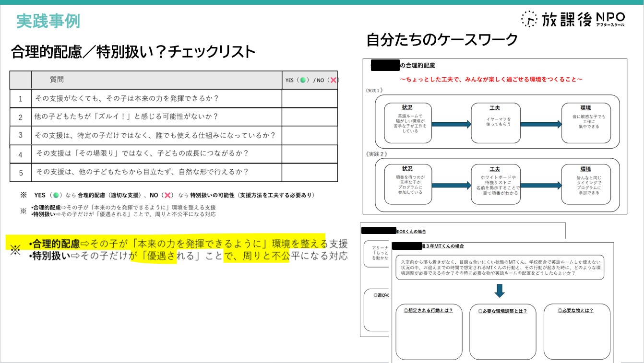Click the ◎想定される行動とは？ box
Image resolution: width=644 pixels, height=363 pixels.
(x=429, y=331)
